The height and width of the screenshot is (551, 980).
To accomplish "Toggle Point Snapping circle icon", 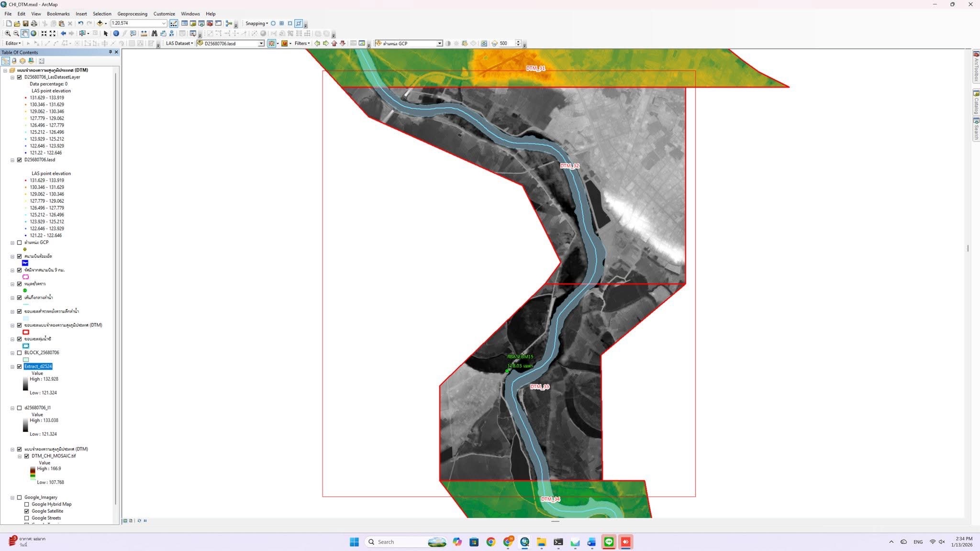I will pyautogui.click(x=273, y=23).
